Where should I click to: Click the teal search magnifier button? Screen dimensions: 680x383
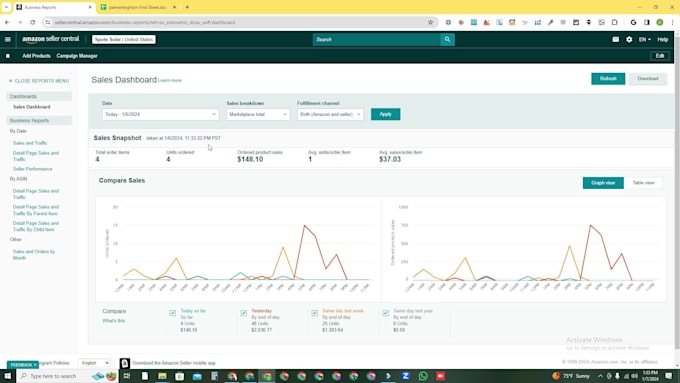click(x=447, y=39)
